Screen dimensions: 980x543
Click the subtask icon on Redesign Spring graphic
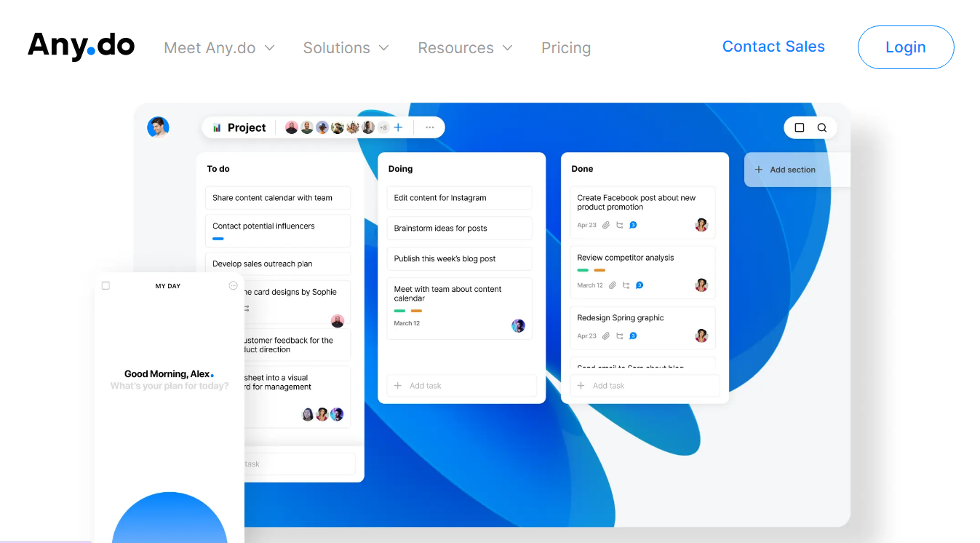619,336
